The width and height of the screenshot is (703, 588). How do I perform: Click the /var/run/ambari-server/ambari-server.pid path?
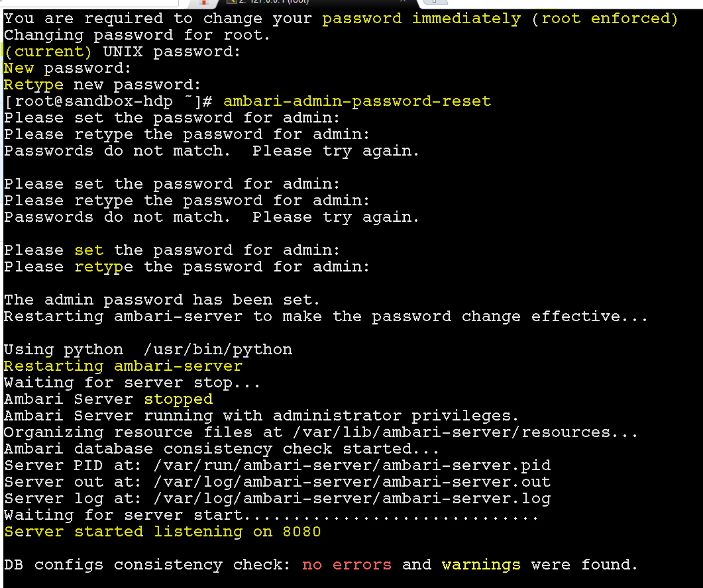(x=352, y=465)
